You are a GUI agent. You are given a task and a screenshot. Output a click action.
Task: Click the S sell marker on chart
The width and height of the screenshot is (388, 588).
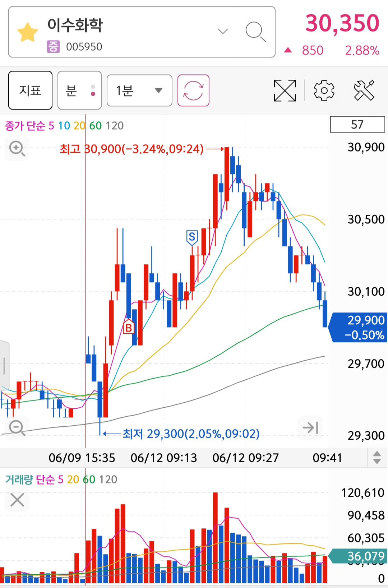(x=192, y=237)
